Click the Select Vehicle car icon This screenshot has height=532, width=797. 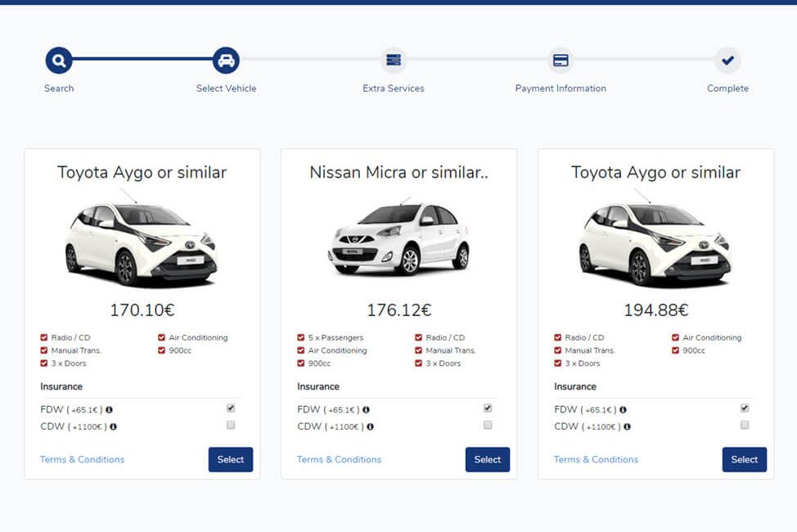point(226,60)
